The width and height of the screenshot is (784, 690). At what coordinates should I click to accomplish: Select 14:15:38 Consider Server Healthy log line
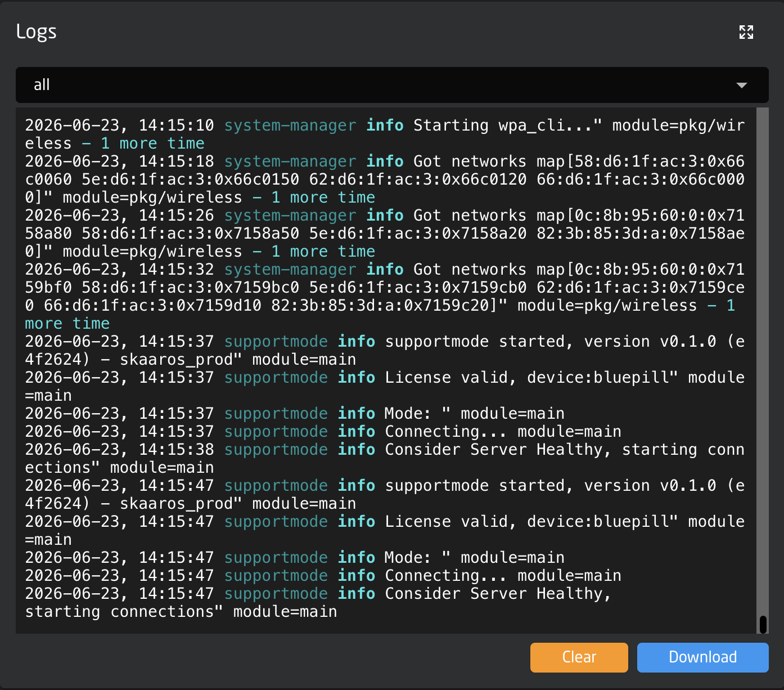[385, 459]
